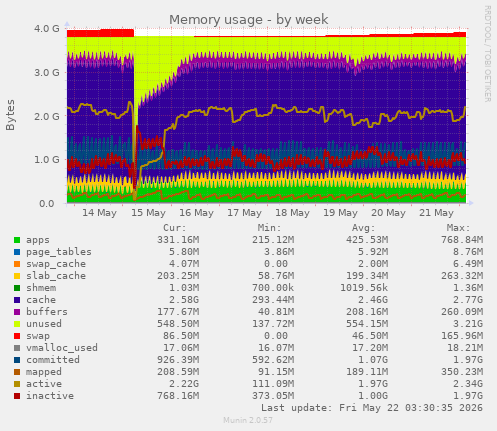Click the blue page_tables legend swatch
The height and width of the screenshot is (431, 497).
pos(17,252)
